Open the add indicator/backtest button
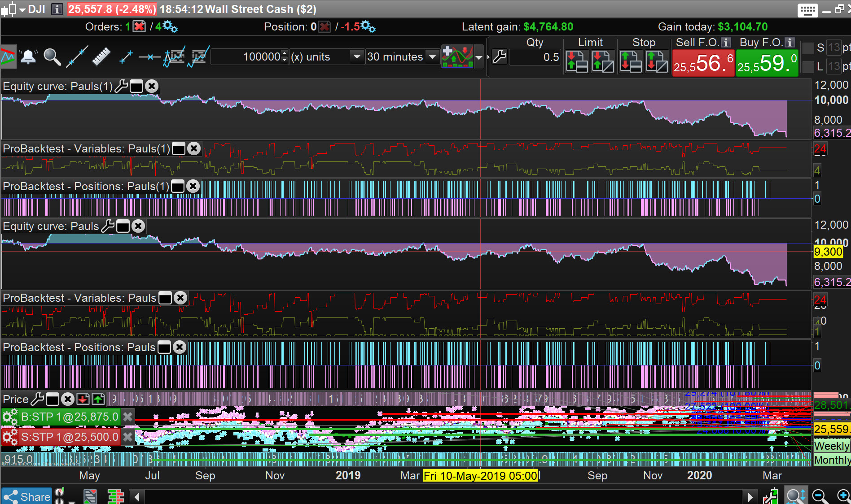The width and height of the screenshot is (851, 504). 457,57
